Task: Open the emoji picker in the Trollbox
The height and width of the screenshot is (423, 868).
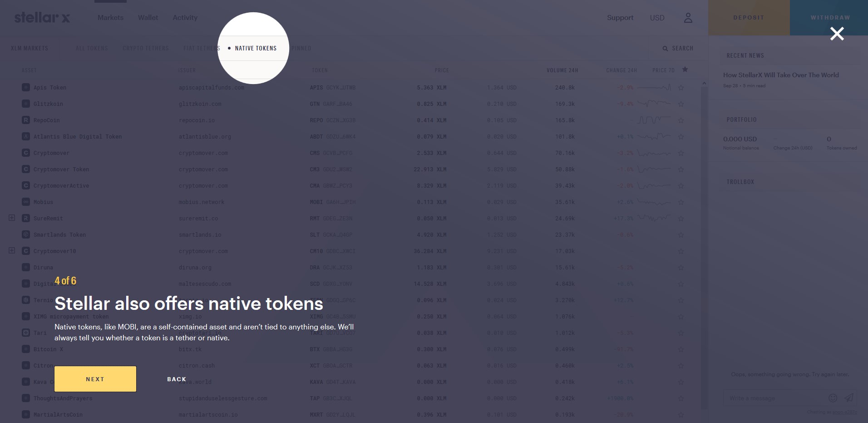Action: point(833,398)
